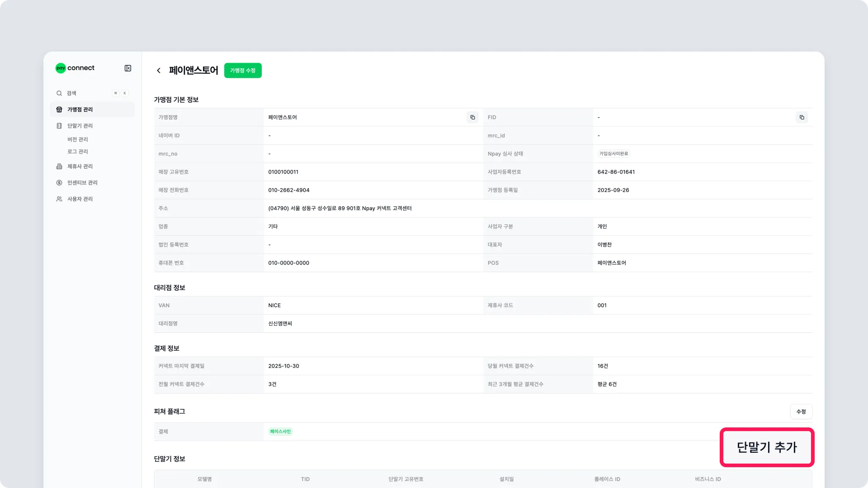The height and width of the screenshot is (488, 868).
Task: Open 버전 관리 submenu item
Action: (x=78, y=139)
